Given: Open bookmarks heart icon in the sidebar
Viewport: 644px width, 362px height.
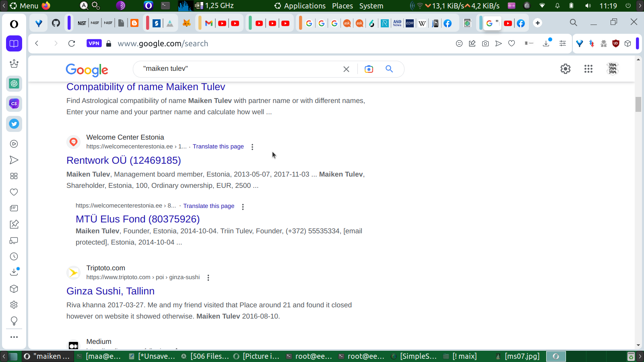Looking at the screenshot, I should pyautogui.click(x=14, y=192).
